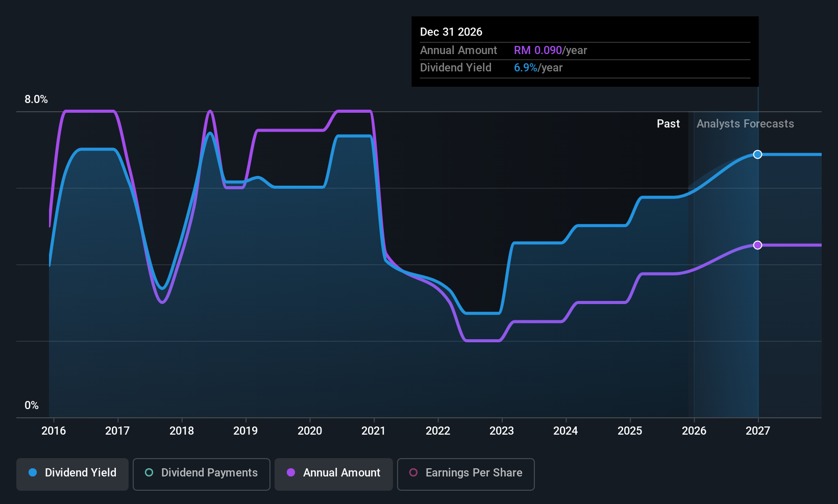
Task: Click the purple dot beside Annual Amount
Action: coord(291,473)
